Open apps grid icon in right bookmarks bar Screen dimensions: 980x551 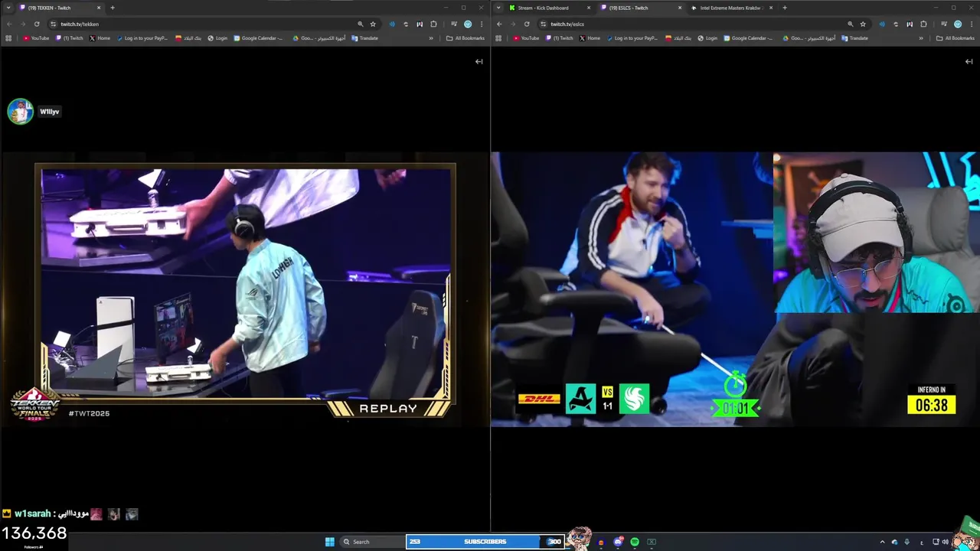[498, 38]
